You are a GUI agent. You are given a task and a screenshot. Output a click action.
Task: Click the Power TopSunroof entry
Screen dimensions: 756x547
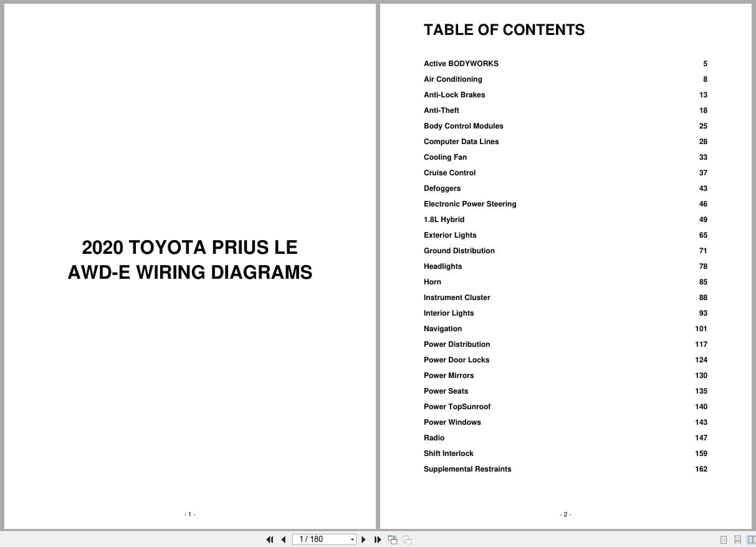coord(457,407)
